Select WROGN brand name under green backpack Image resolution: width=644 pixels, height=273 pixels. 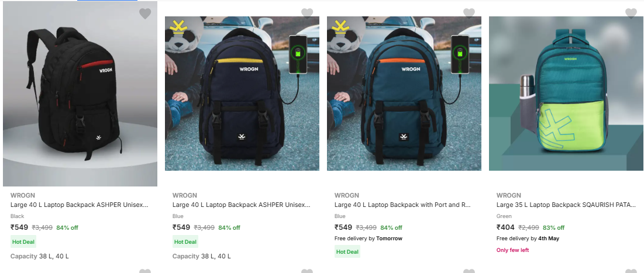508,195
